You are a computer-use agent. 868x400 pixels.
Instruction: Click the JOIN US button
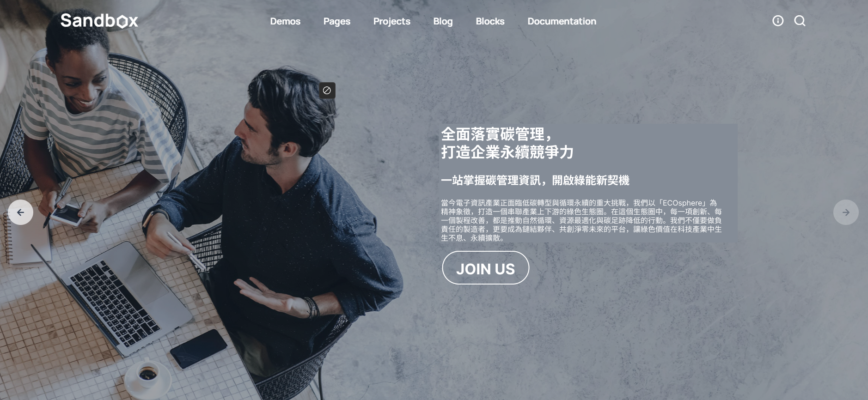coord(486,268)
